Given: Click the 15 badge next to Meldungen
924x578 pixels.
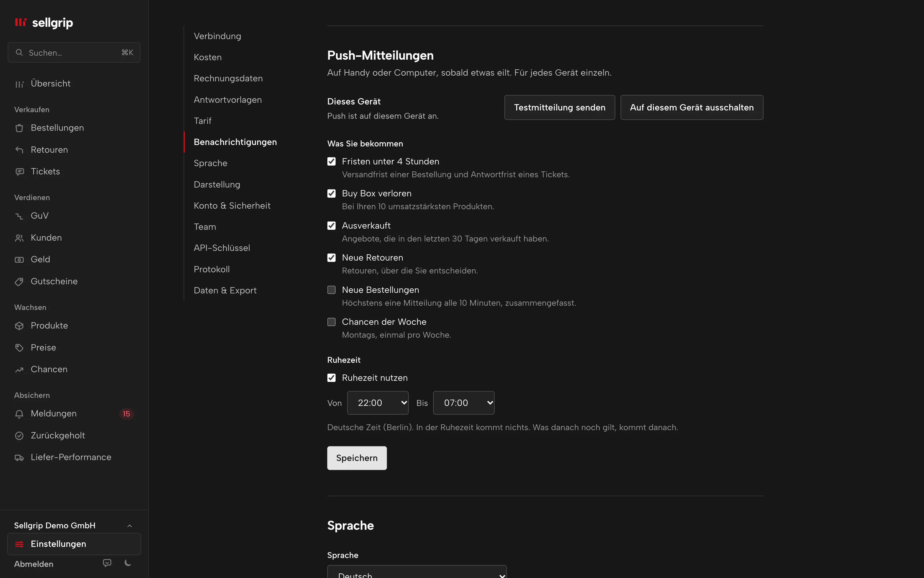Looking at the screenshot, I should 126,414.
